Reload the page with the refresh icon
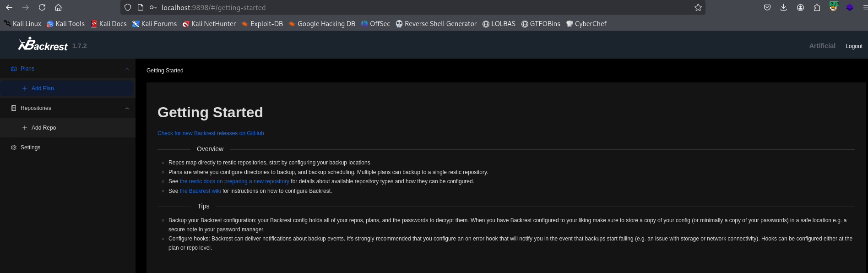This screenshot has width=868, height=273. tap(42, 7)
